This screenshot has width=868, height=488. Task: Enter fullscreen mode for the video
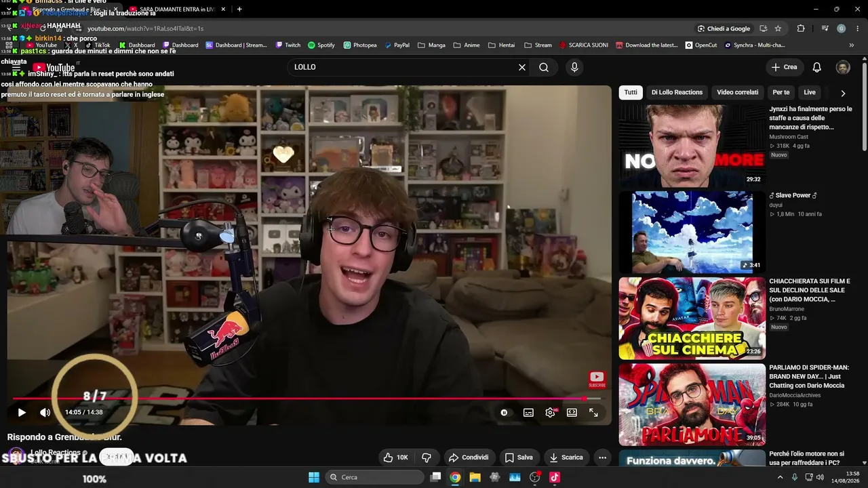(593, 412)
